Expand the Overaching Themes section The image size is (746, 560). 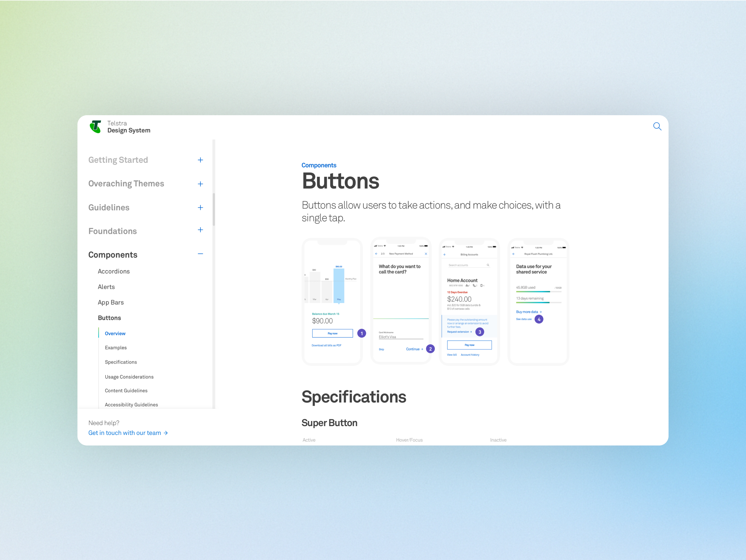coord(200,184)
